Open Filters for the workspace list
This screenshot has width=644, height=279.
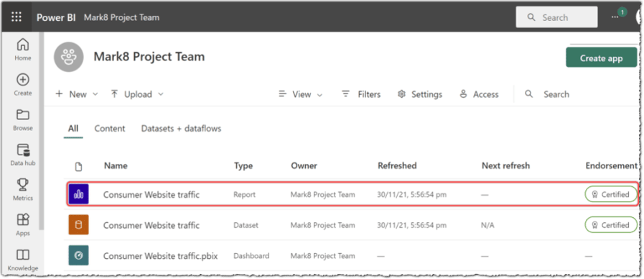(361, 94)
